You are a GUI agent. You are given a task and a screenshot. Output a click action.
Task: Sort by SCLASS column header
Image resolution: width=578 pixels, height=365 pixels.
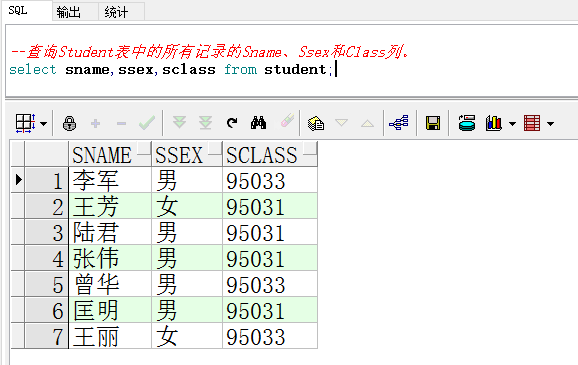pyautogui.click(x=270, y=154)
